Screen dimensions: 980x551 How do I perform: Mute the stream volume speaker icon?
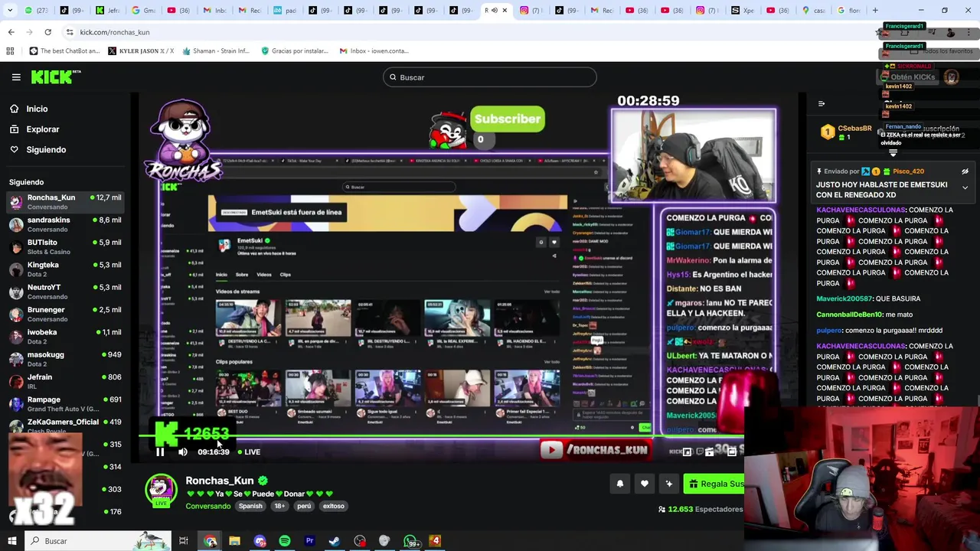(182, 452)
